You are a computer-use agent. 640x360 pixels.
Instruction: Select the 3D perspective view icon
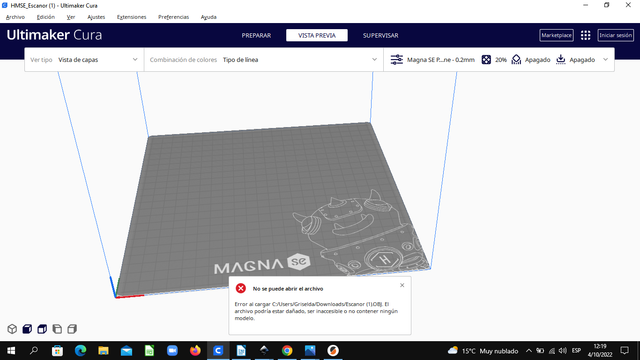(x=12, y=329)
